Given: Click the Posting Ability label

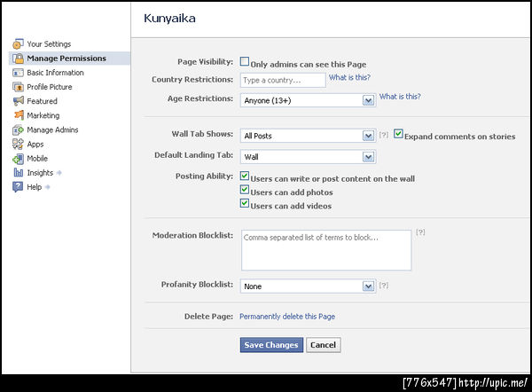Looking at the screenshot, I should tap(204, 176).
